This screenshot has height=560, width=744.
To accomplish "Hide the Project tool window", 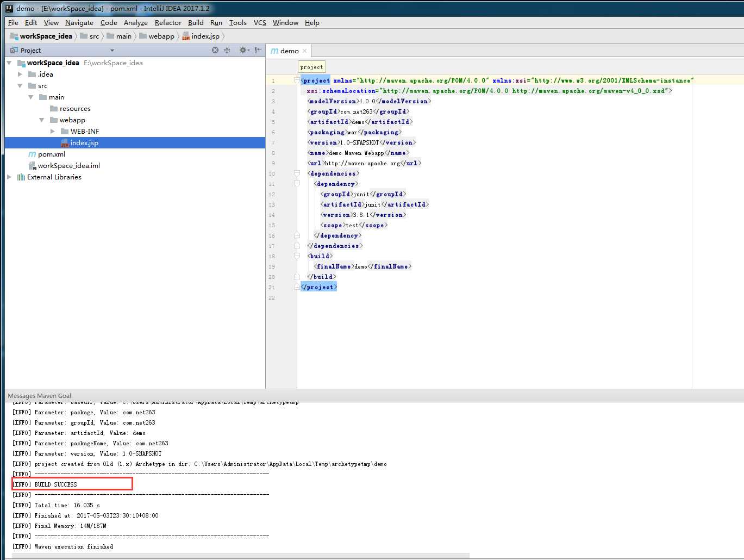I will pyautogui.click(x=258, y=50).
